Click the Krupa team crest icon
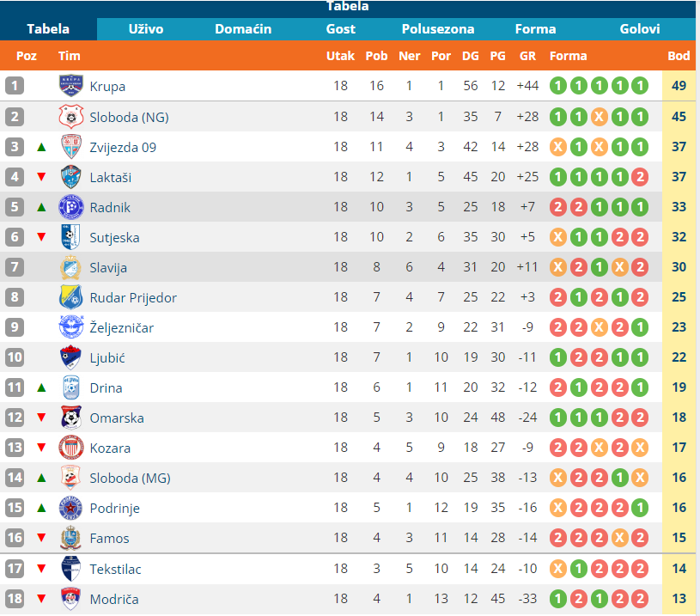This screenshot has height=616, width=700. [x=70, y=86]
